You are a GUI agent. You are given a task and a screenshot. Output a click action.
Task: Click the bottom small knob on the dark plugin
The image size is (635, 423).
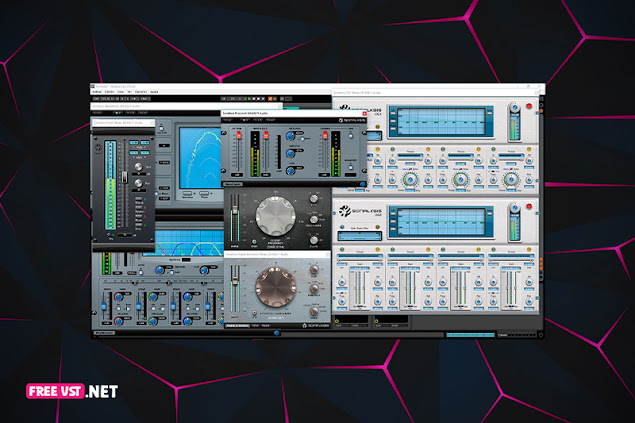(314, 241)
